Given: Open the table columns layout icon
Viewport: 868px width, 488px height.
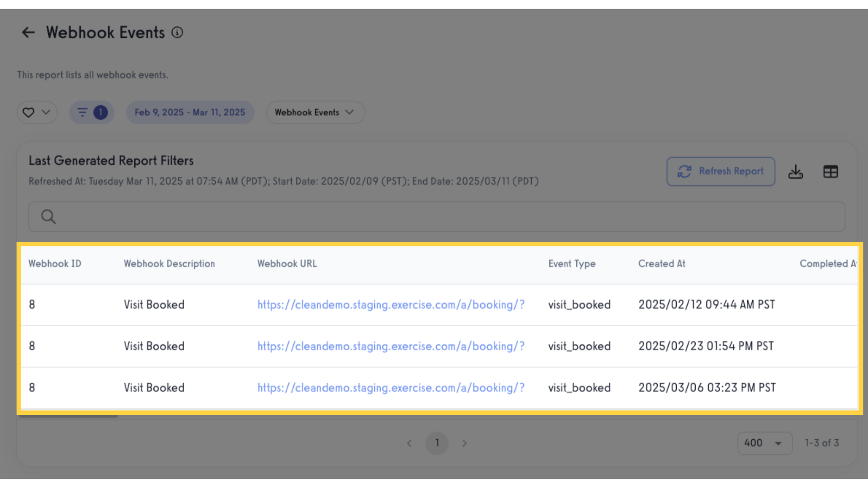Looking at the screenshot, I should pos(830,172).
